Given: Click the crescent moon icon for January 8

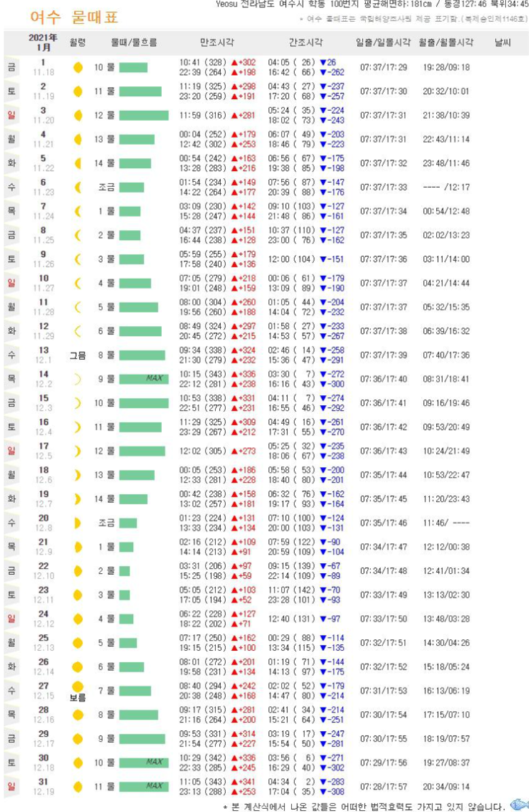Looking at the screenshot, I should (78, 235).
